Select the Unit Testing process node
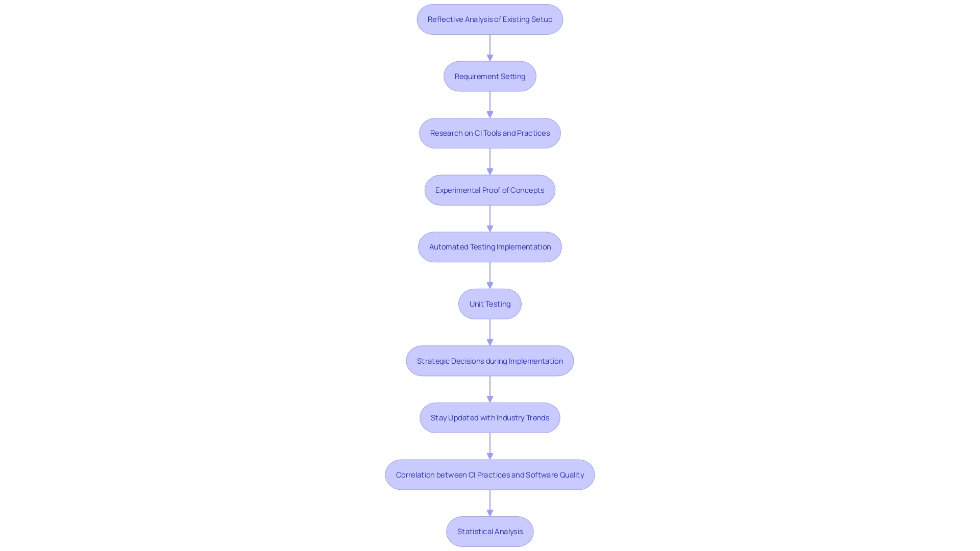 pyautogui.click(x=490, y=304)
